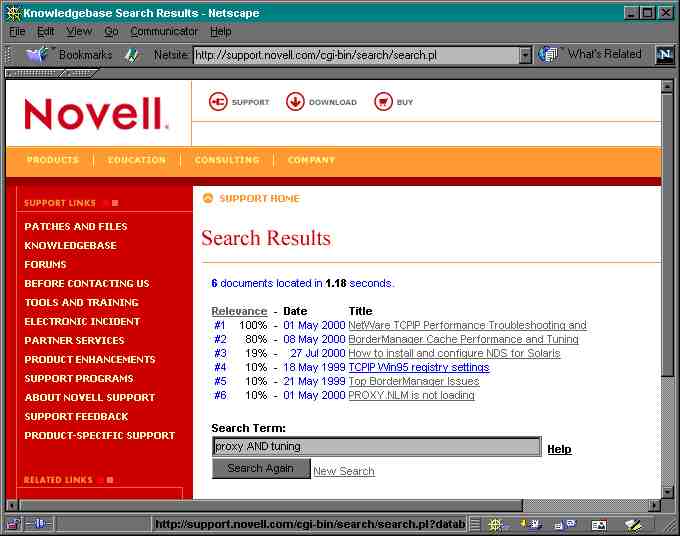Click the Novell logo

point(96,114)
